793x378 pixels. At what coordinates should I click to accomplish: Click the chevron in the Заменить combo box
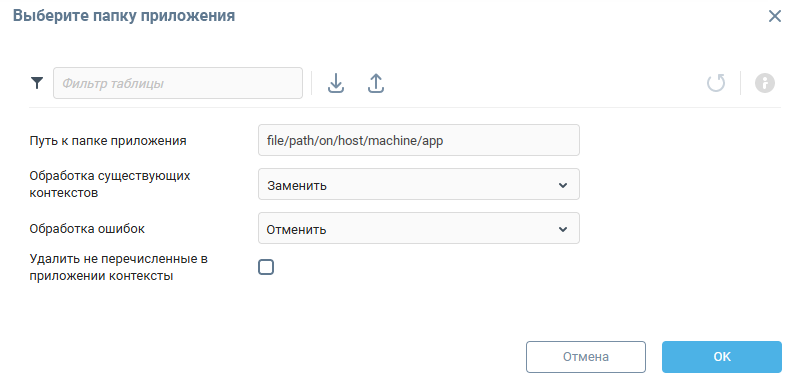pos(562,185)
